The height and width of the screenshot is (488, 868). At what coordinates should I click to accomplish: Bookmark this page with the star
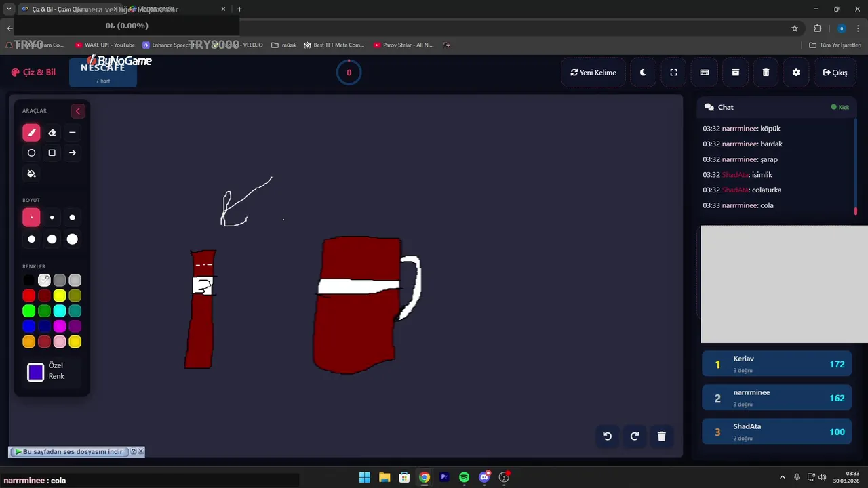coord(795,28)
